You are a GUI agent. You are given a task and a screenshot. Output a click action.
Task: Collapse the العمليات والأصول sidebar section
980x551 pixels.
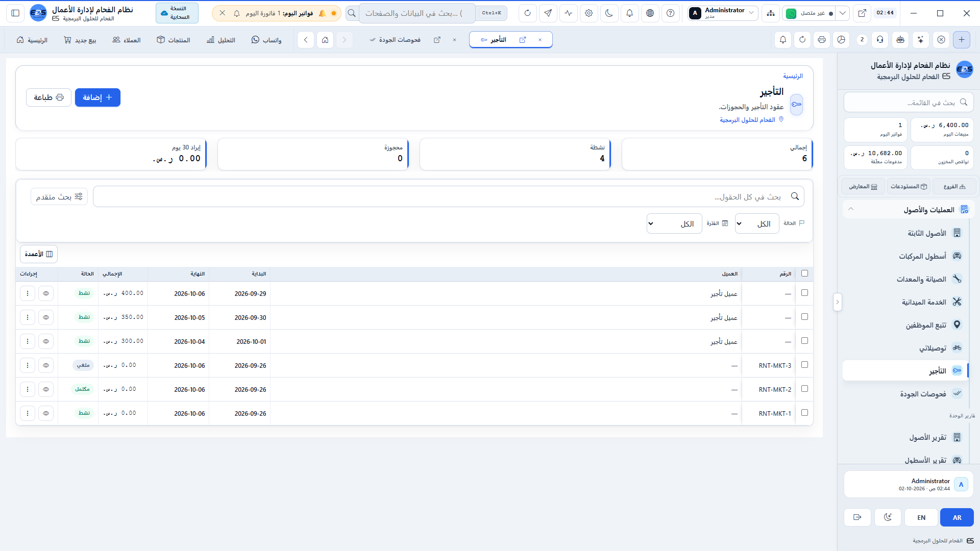pyautogui.click(x=909, y=210)
